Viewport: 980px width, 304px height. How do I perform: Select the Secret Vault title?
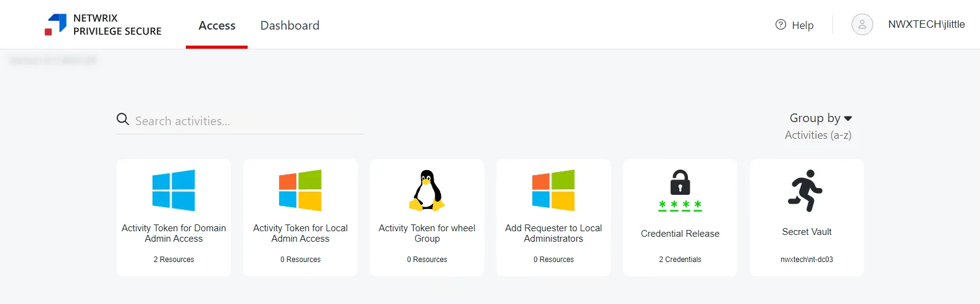tap(806, 232)
